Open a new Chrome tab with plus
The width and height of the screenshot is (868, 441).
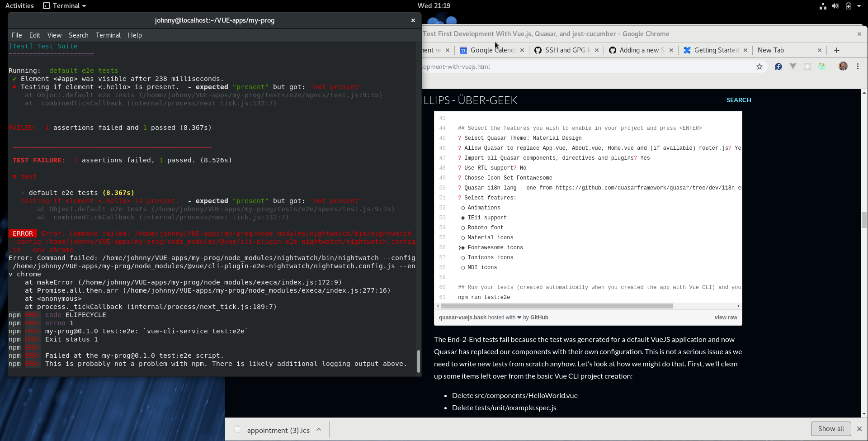837,50
